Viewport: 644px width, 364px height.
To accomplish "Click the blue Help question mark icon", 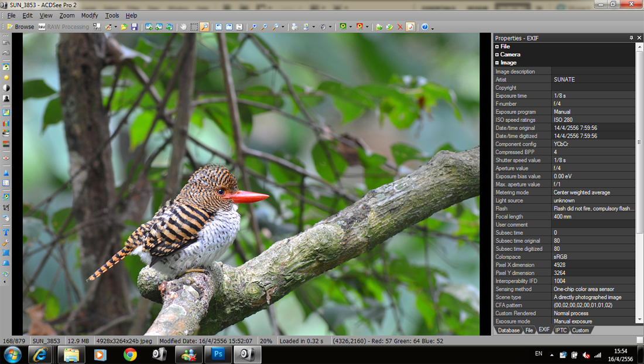I will [x=424, y=27].
